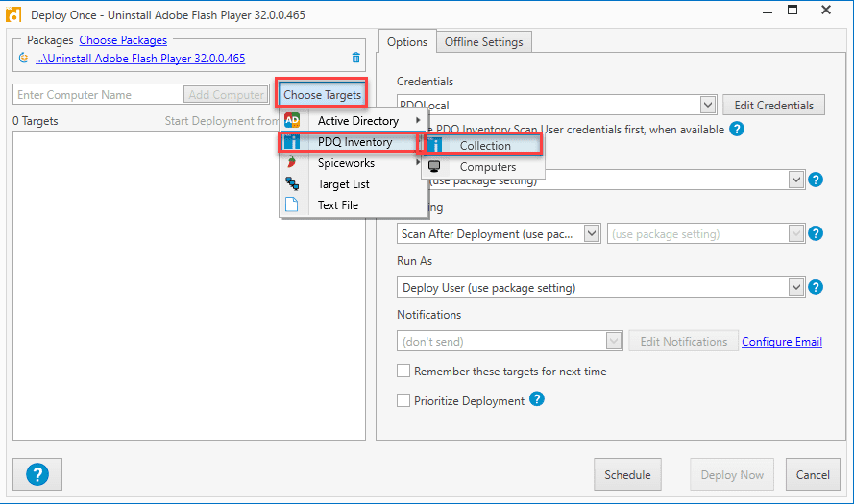Open the don't send Notifications dropdown
This screenshot has height=504, width=854.
(x=614, y=341)
